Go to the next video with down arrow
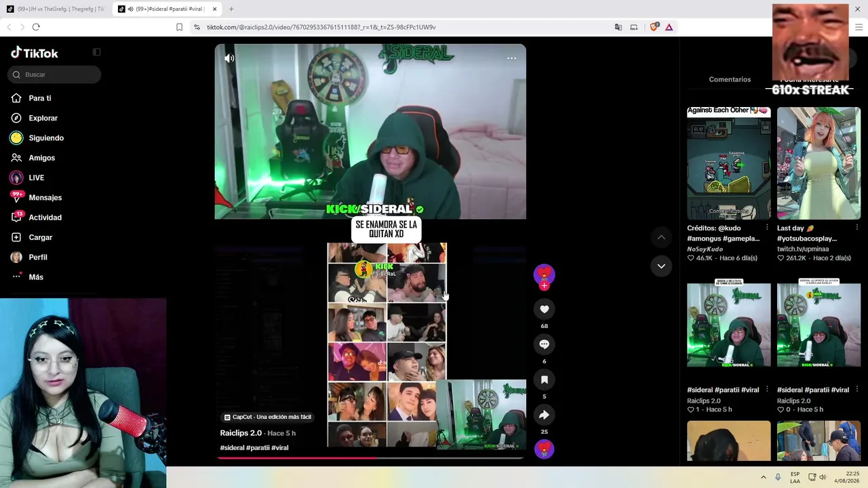868x488 pixels. (x=661, y=266)
